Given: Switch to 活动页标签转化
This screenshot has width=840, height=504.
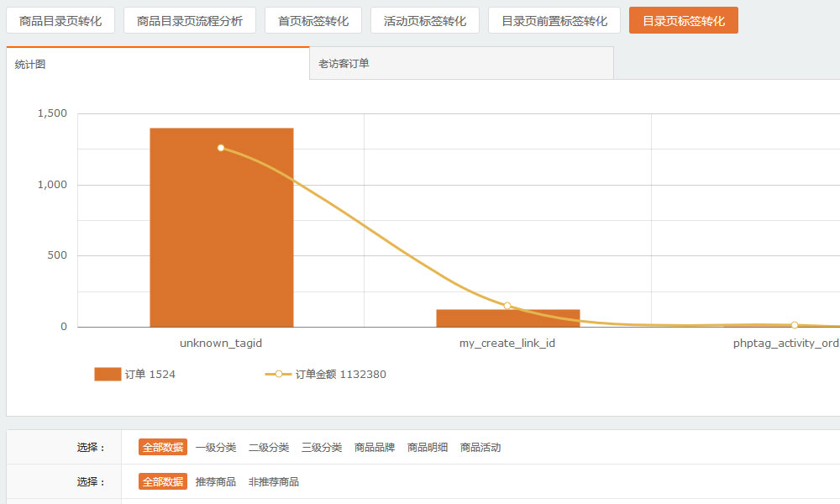Looking at the screenshot, I should [425, 21].
